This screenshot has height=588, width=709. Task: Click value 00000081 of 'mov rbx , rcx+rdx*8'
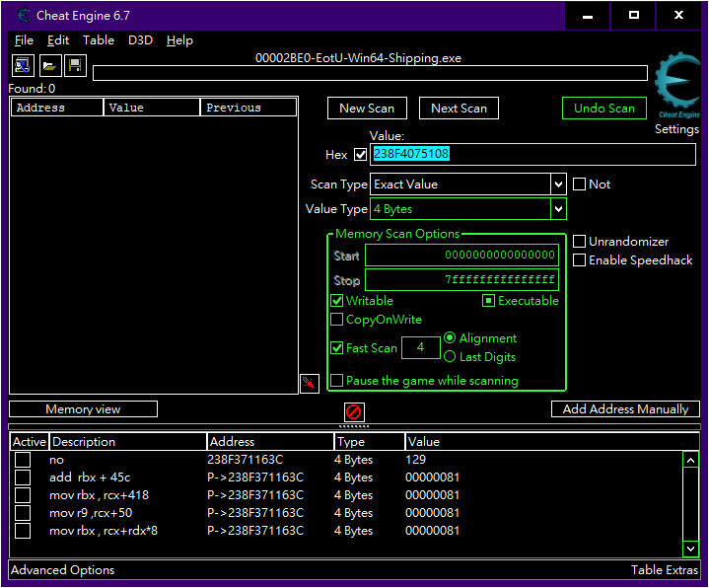[x=432, y=531]
